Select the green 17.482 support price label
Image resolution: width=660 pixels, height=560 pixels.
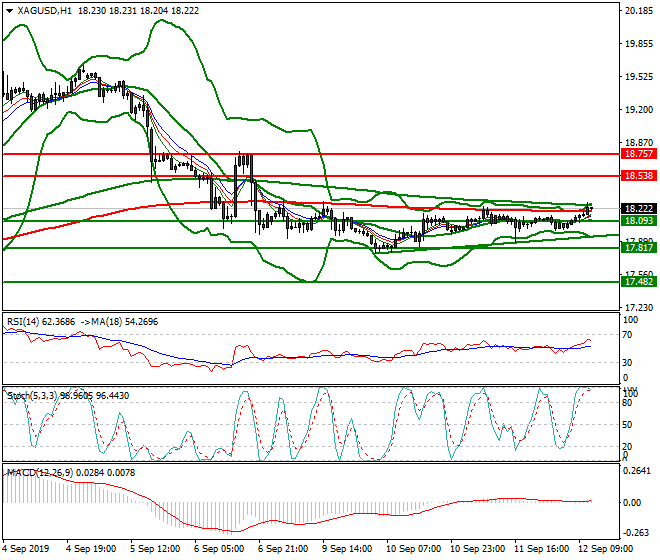(x=639, y=282)
